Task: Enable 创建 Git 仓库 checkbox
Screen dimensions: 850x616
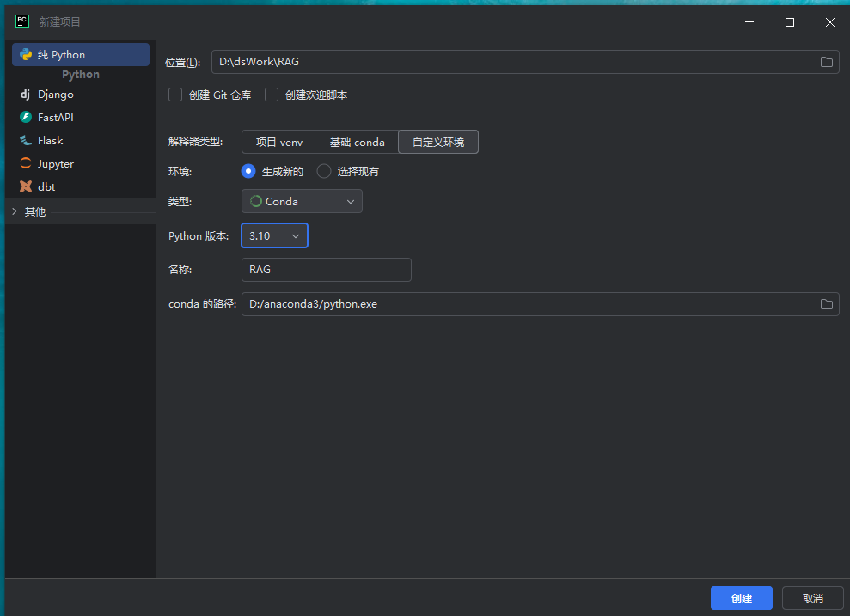Action: click(x=175, y=95)
